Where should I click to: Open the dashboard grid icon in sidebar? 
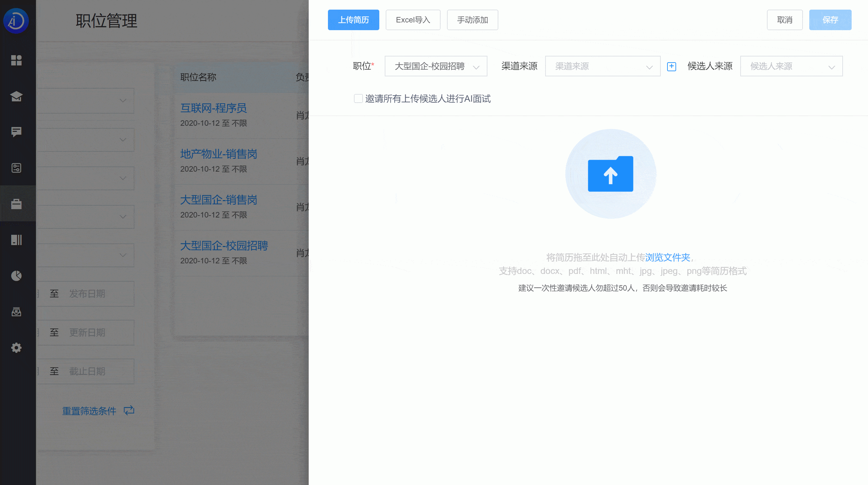[x=16, y=61]
